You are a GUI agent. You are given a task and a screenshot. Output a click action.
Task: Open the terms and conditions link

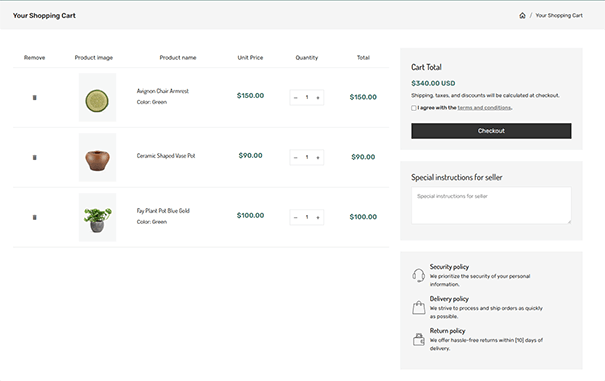(x=484, y=108)
